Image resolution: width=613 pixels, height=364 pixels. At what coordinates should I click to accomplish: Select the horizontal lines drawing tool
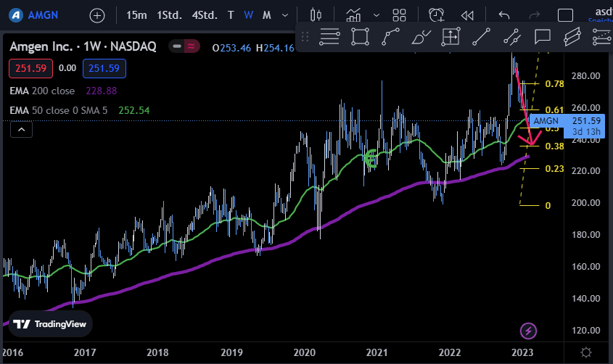[x=329, y=37]
